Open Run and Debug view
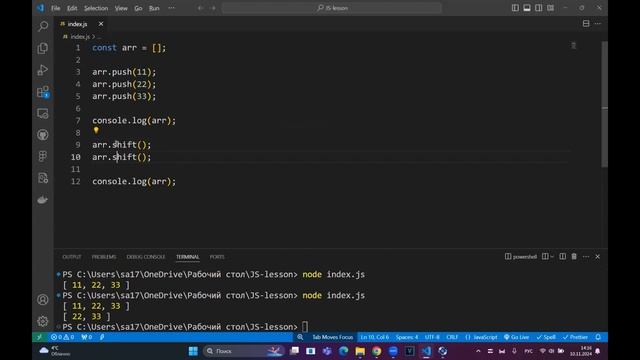 pyautogui.click(x=43, y=70)
